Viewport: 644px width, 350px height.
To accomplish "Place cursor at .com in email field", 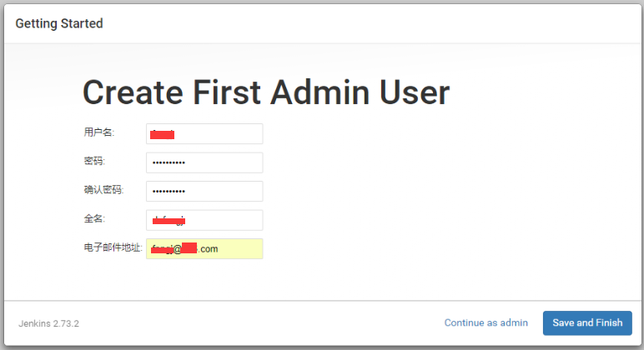I will click(x=208, y=249).
